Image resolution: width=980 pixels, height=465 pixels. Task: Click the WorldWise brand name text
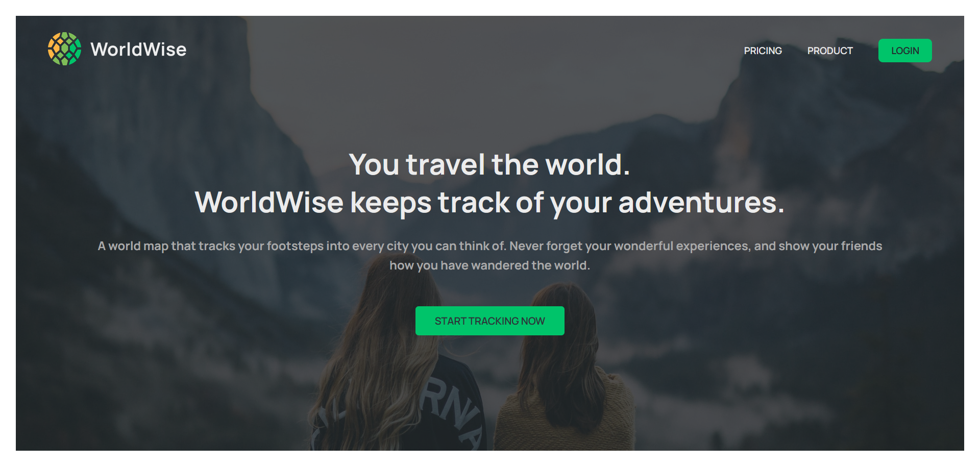(x=138, y=49)
